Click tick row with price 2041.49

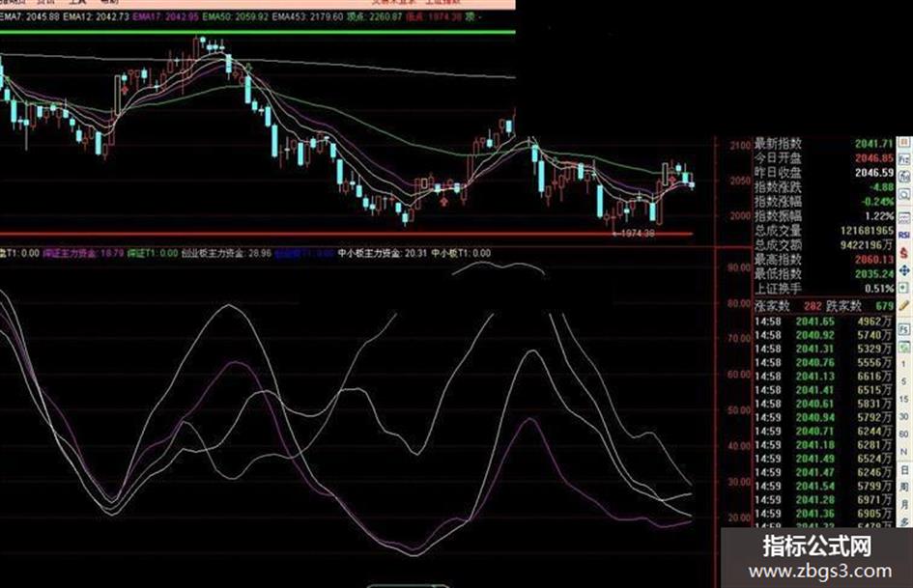pos(824,459)
